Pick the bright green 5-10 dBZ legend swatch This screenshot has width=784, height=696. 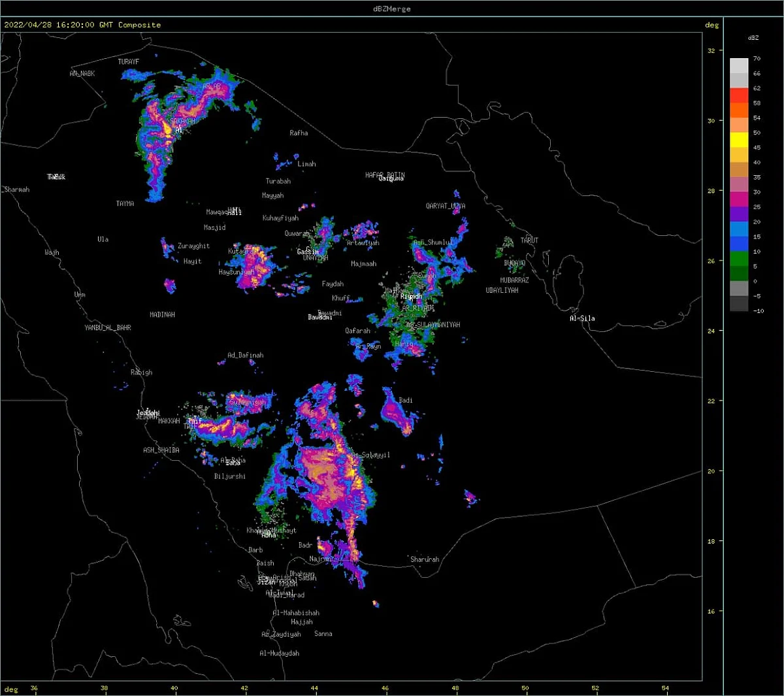tap(739, 259)
